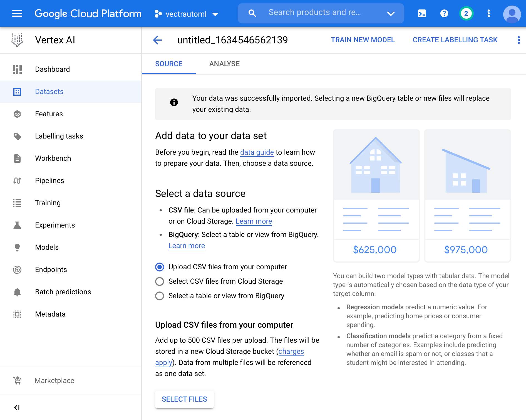The image size is (526, 420).
Task: Activate Cloud Shell terminal icon
Action: tap(422, 13)
